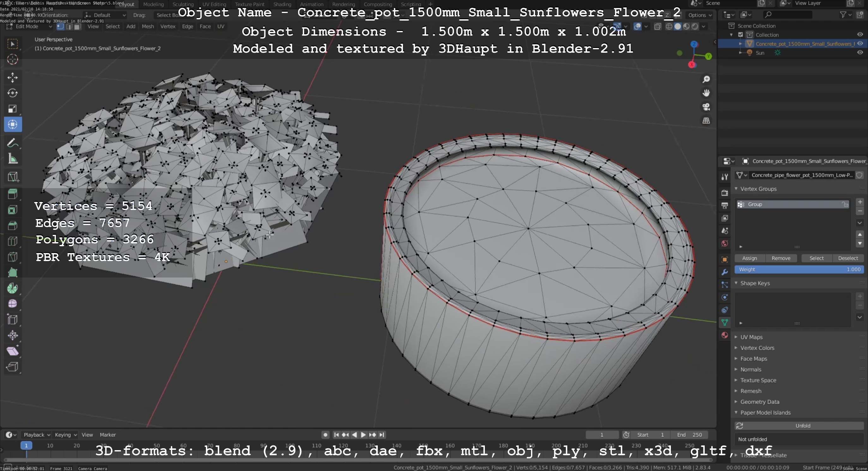868x471 pixels.
Task: Open the Modifier properties wrench tab
Action: tap(725, 272)
